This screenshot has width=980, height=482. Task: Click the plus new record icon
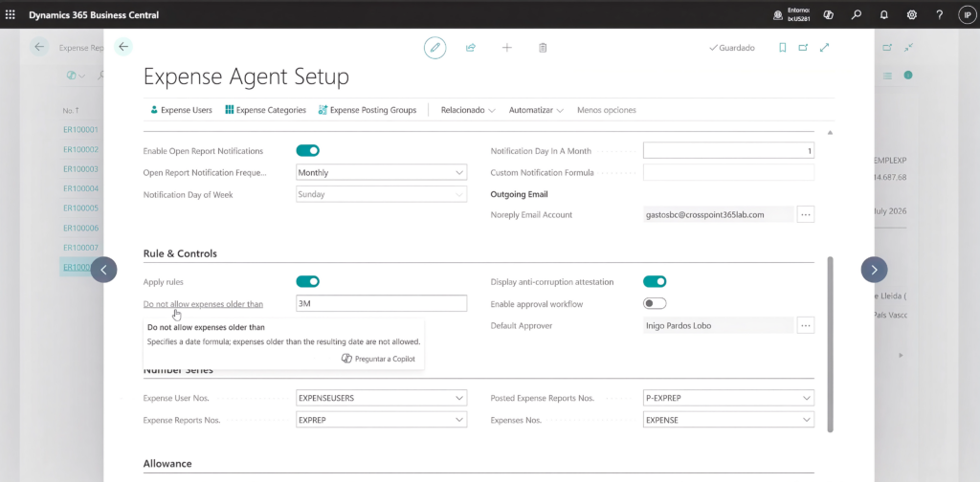tap(507, 48)
